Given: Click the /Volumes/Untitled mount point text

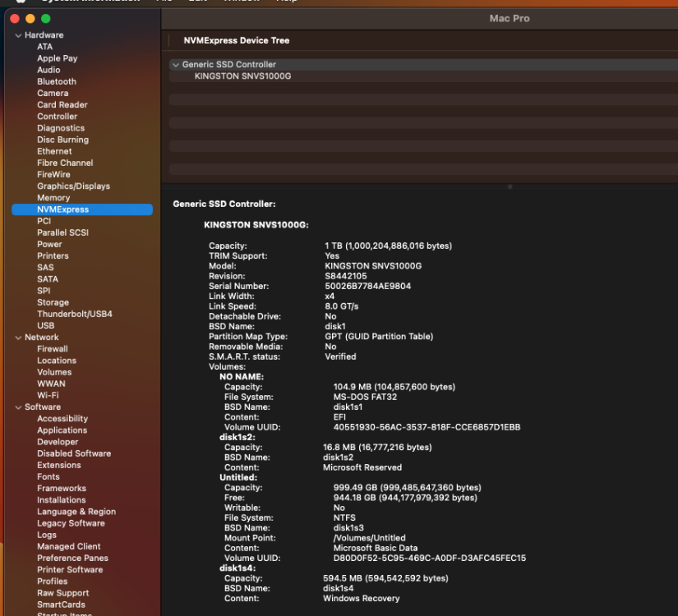Looking at the screenshot, I should tap(369, 539).
